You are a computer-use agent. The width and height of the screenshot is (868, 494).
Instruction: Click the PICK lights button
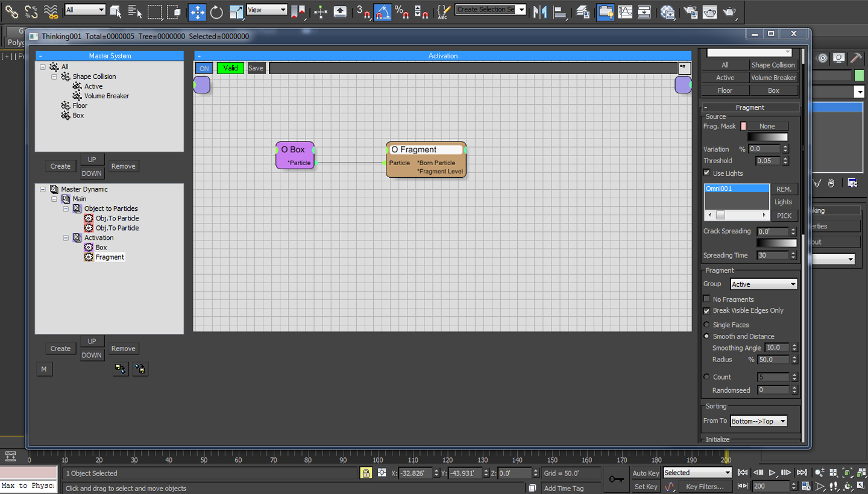pyautogui.click(x=784, y=216)
